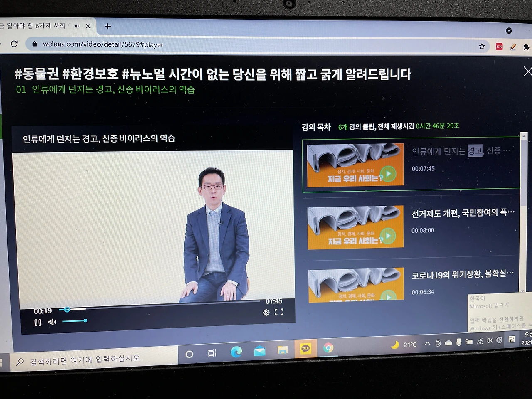The width and height of the screenshot is (532, 399).
Task: Click the 0시간 46분 29초 total runtime text
Action: [x=437, y=126]
